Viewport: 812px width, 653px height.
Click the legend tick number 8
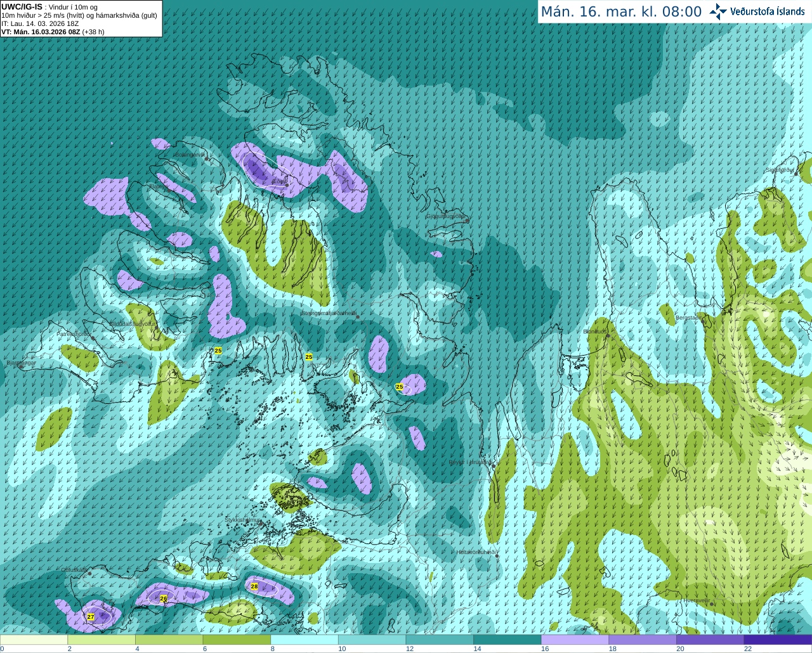click(x=272, y=649)
